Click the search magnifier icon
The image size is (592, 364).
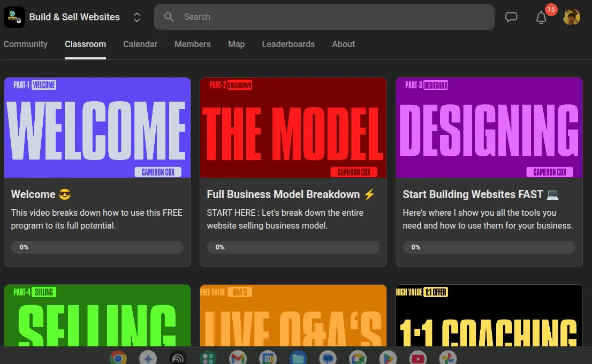169,17
